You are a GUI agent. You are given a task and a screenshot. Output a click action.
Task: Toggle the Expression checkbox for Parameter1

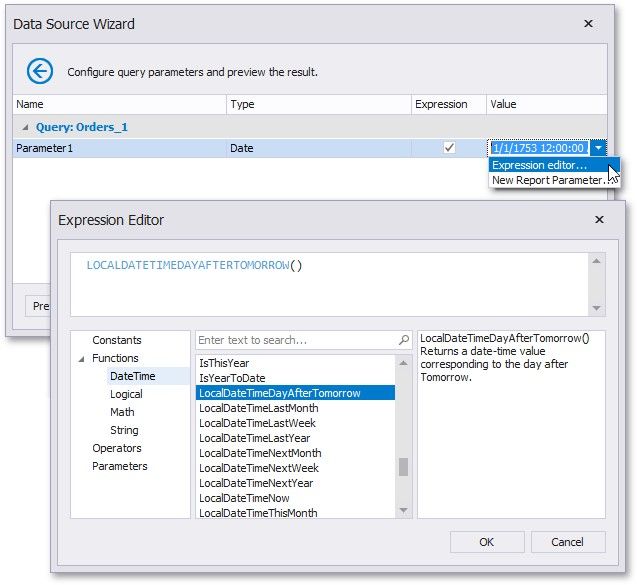pyautogui.click(x=449, y=148)
